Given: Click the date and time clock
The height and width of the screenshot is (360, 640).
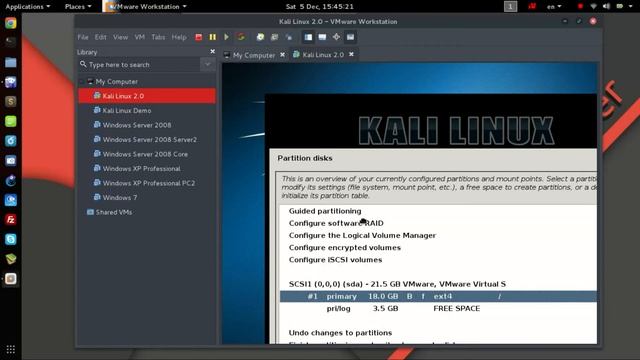Looking at the screenshot, I should pos(320,7).
